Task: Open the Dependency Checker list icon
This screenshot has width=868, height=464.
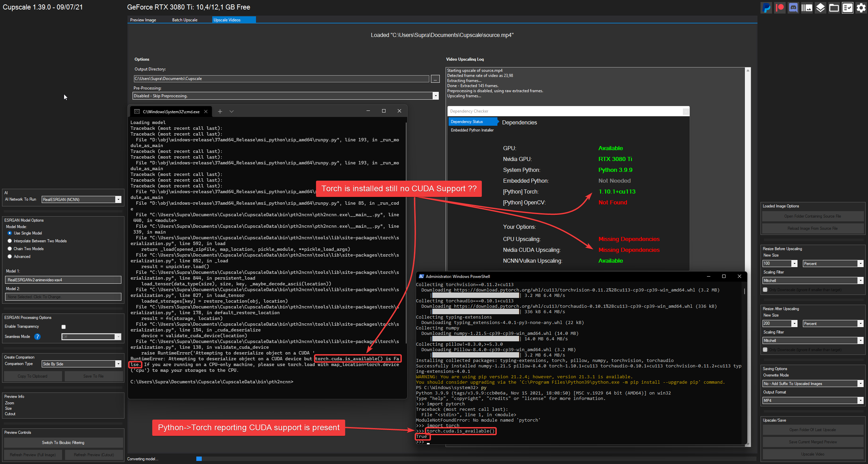Action: click(848, 7)
